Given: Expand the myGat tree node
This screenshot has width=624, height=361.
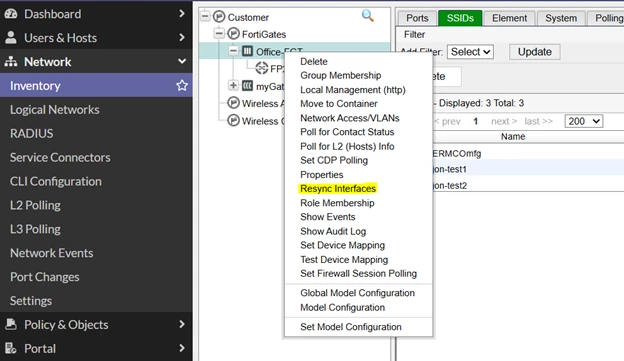Looking at the screenshot, I should 233,85.
